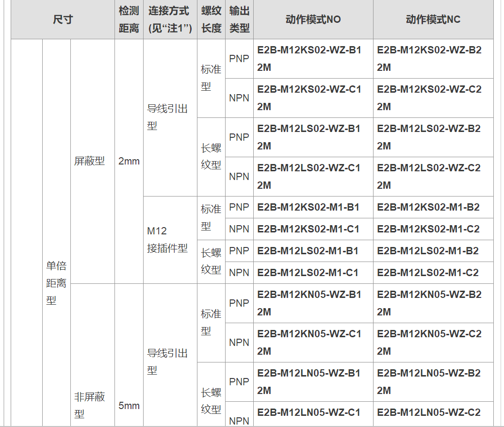The image size is (504, 427).
Task: Click 标准型 cell beside the E2B-M12KN05-WZ rows
Action: (211, 323)
